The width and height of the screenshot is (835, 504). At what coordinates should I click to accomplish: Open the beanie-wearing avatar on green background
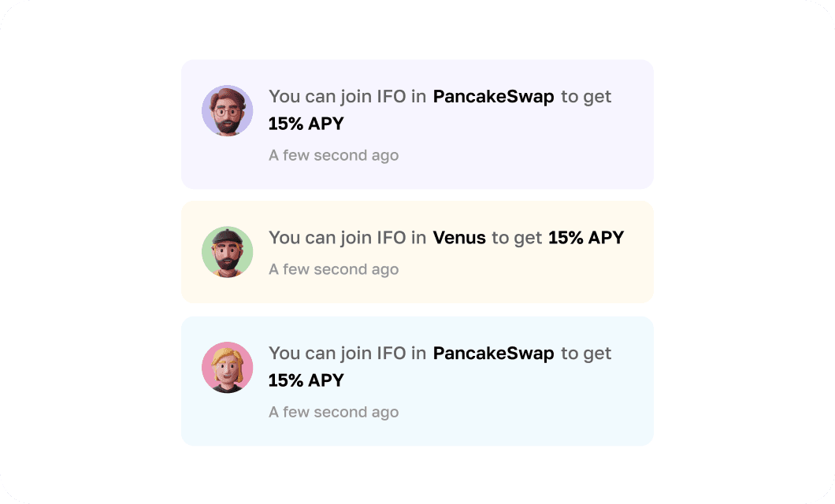(228, 252)
